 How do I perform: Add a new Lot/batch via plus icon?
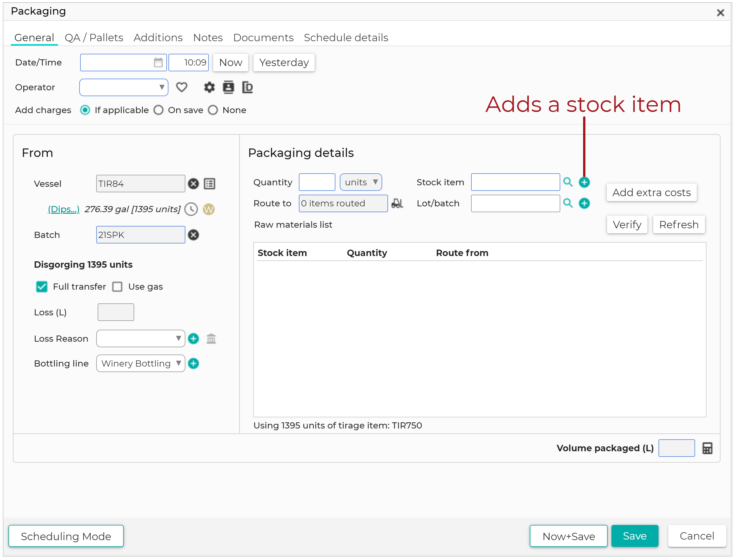point(584,203)
